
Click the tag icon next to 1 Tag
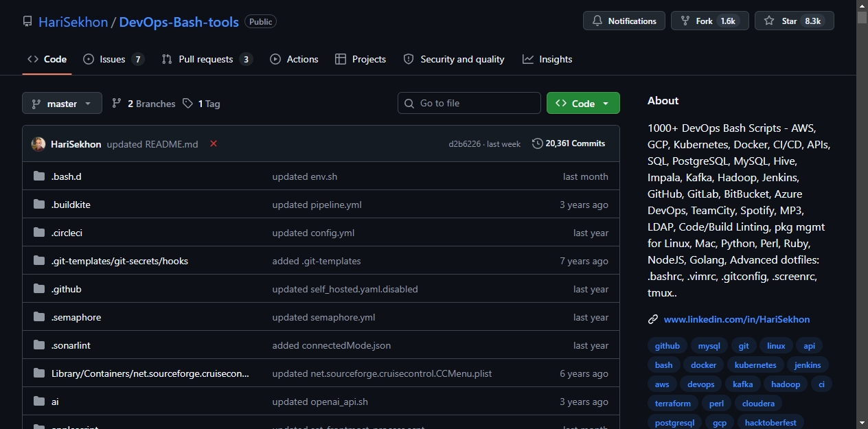188,104
